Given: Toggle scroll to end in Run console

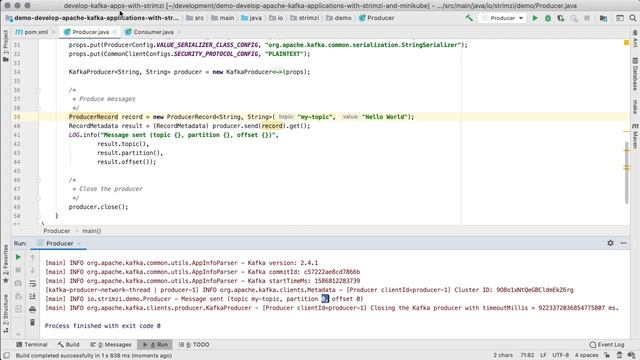Looking at the screenshot, I should [x=33, y=296].
